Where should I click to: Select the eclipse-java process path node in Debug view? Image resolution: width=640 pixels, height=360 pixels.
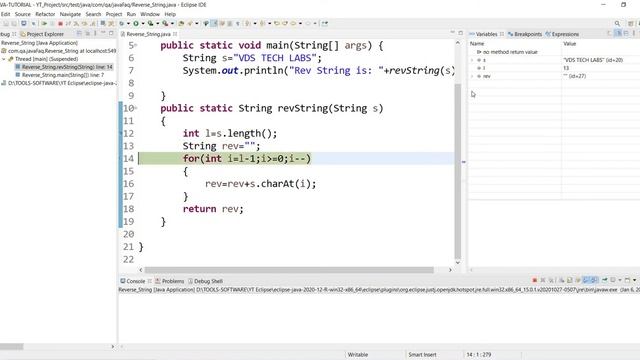pyautogui.click(x=59, y=83)
